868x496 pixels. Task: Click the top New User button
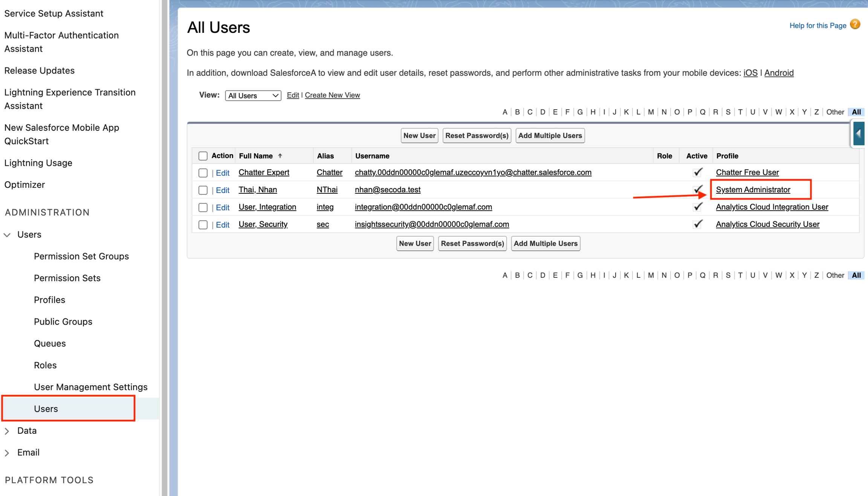(x=419, y=135)
